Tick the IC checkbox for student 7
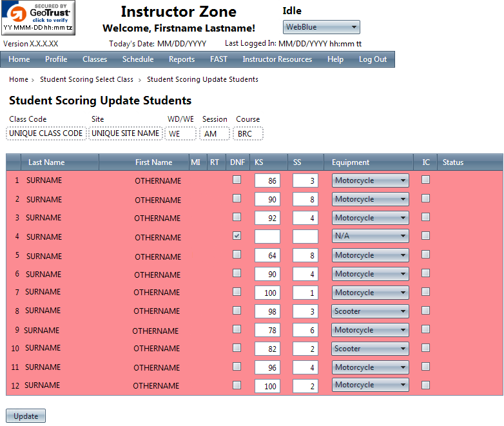Screen dimensions: 504x426 pos(425,291)
